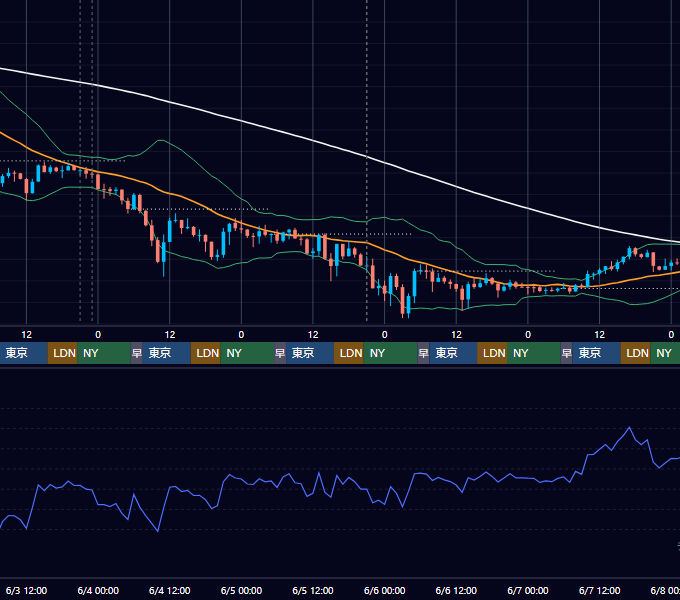Click the 6/6 12:00 time axis label
This screenshot has height=600, width=680.
point(456,590)
